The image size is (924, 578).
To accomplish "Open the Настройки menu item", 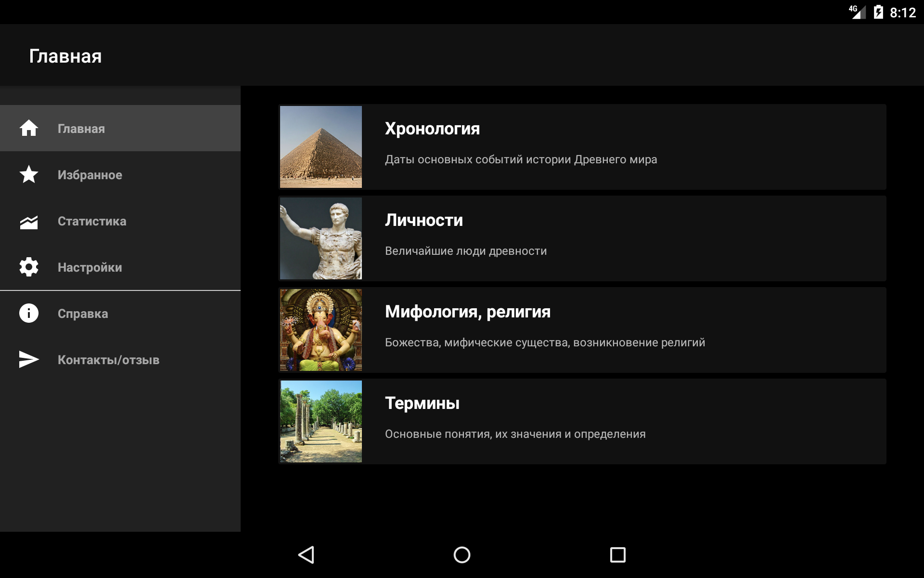I will [x=120, y=267].
